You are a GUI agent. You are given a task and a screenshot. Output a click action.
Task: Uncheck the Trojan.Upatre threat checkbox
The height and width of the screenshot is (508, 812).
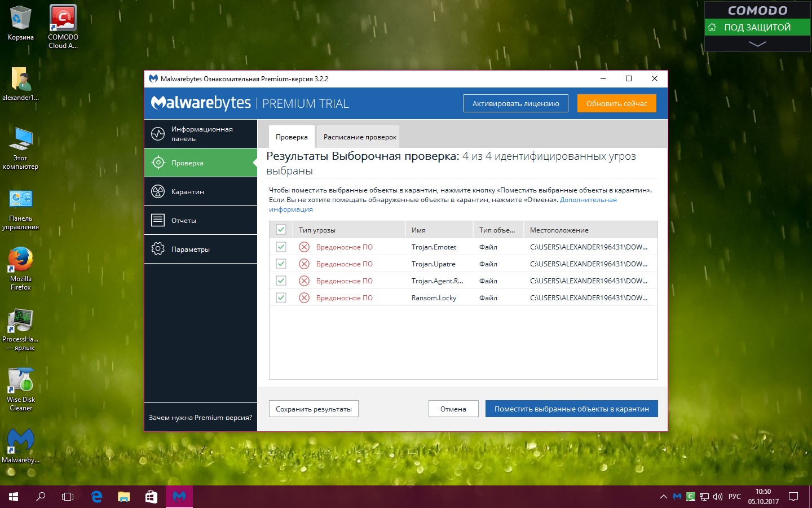281,264
